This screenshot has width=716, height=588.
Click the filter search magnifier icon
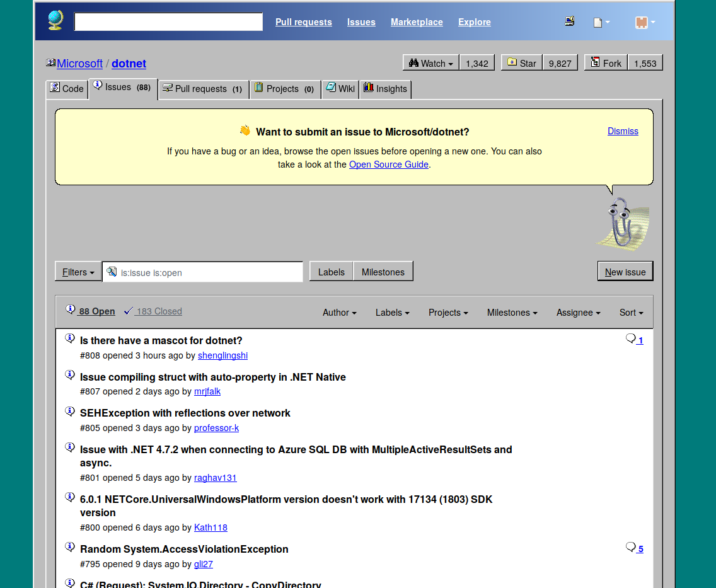point(112,272)
